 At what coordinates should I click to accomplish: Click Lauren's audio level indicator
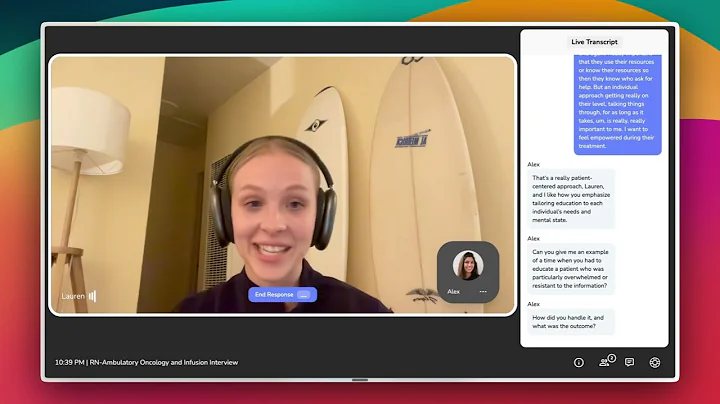[92, 296]
